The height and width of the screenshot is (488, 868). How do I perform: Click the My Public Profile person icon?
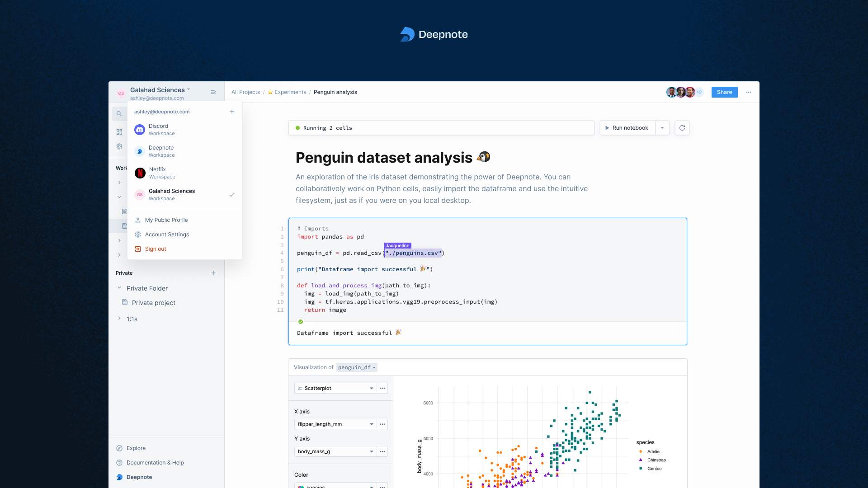coord(138,220)
